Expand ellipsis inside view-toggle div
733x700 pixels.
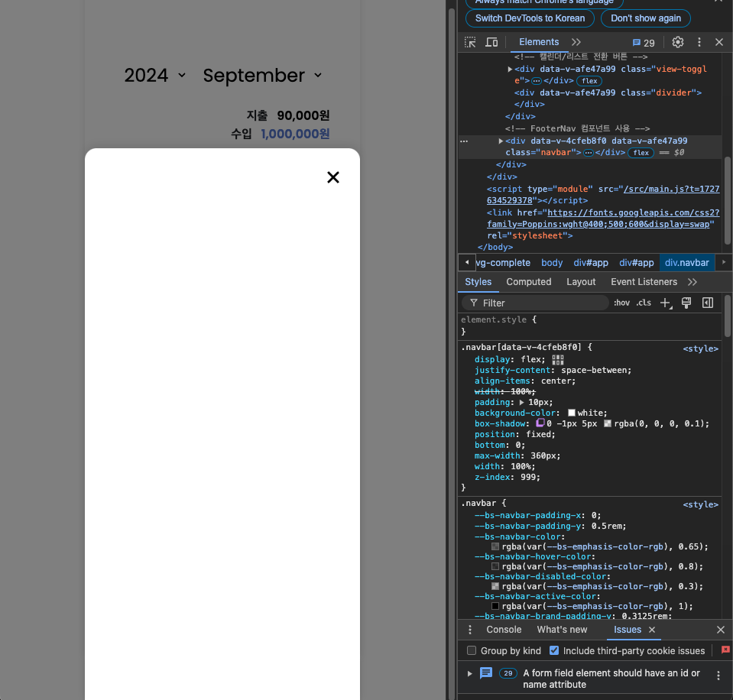[537, 81]
